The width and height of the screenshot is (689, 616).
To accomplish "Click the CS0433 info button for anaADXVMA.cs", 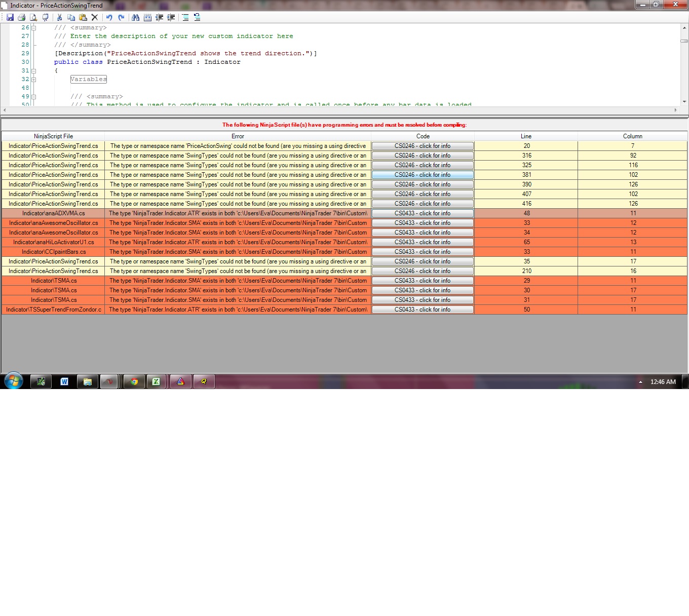I will coord(423,213).
